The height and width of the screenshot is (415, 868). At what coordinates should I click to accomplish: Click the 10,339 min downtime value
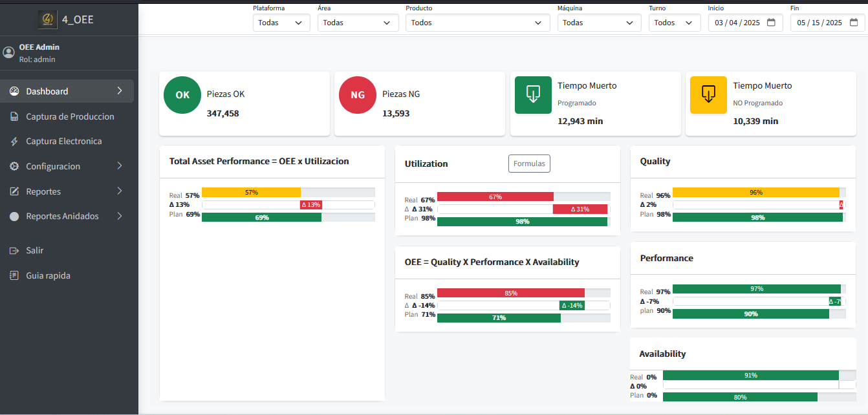[755, 121]
